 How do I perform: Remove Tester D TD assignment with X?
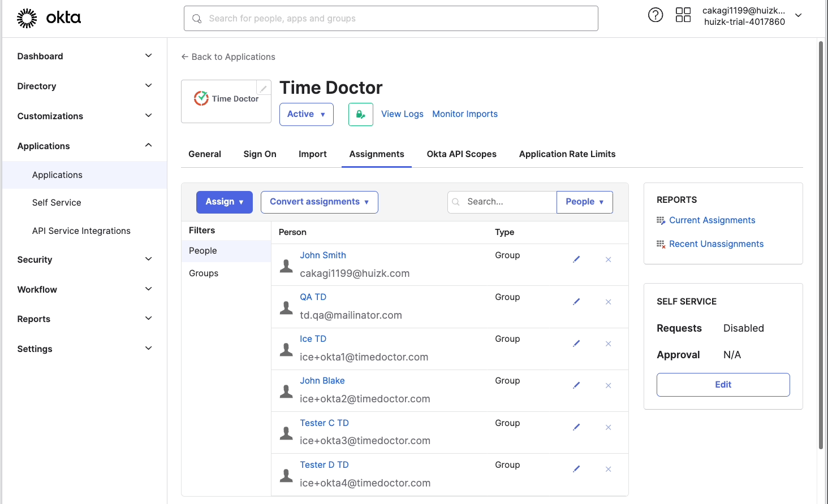point(609,469)
